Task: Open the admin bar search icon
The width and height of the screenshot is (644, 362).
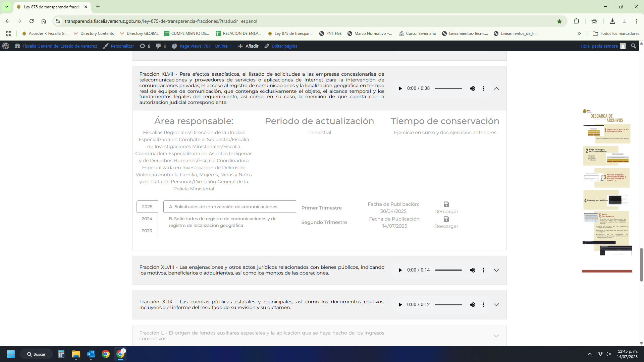Action: click(x=633, y=46)
